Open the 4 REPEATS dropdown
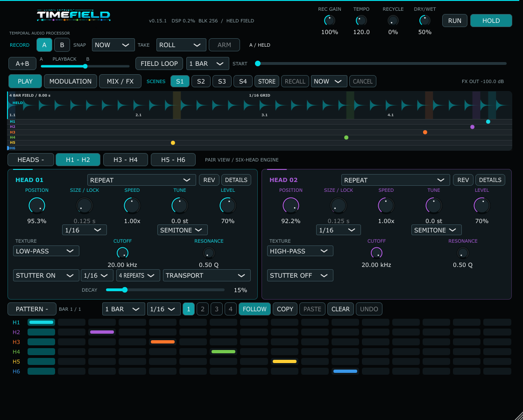Image resolution: width=523 pixels, height=420 pixels. click(138, 275)
